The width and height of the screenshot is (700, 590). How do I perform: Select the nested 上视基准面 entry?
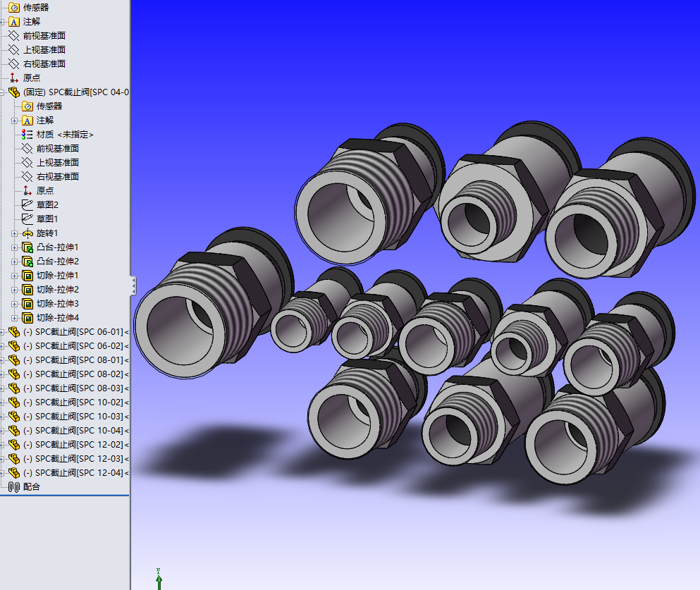click(58, 162)
